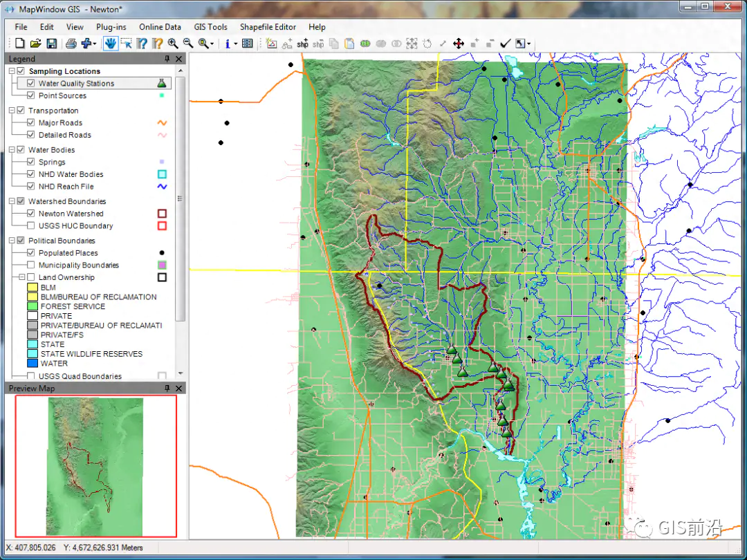Toggle the Springs layer checkbox
Screen dimensions: 747x560
[x=31, y=162]
